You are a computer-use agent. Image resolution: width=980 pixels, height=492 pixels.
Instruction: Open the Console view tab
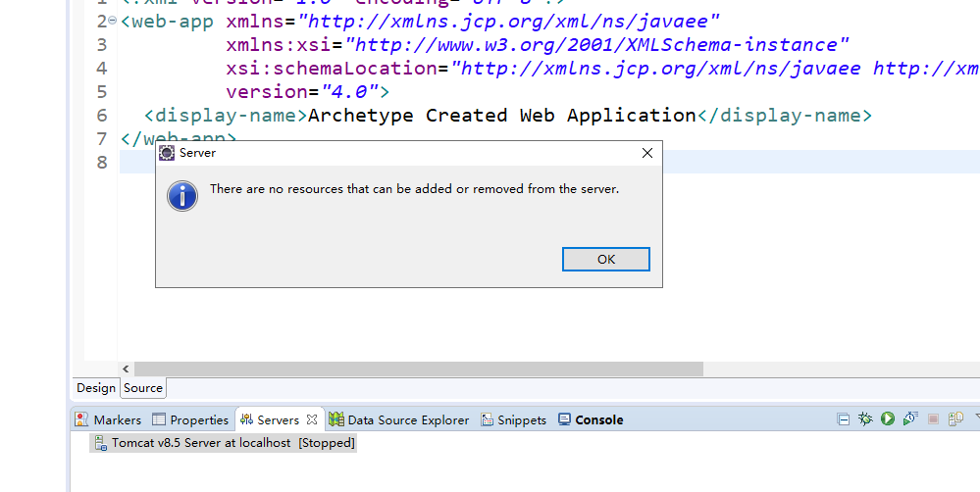click(x=591, y=419)
